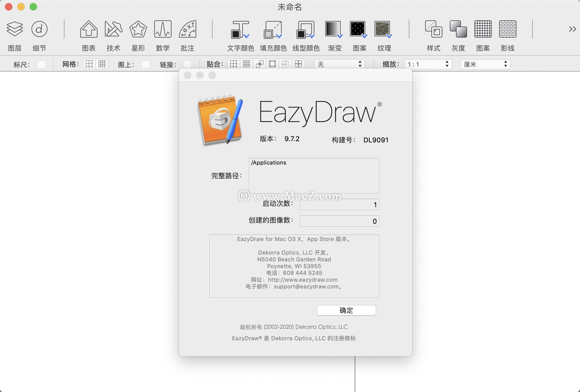Click the 灰度 (Grayscale) toolbar icon
Screen dimensions: 580x392
(458, 29)
